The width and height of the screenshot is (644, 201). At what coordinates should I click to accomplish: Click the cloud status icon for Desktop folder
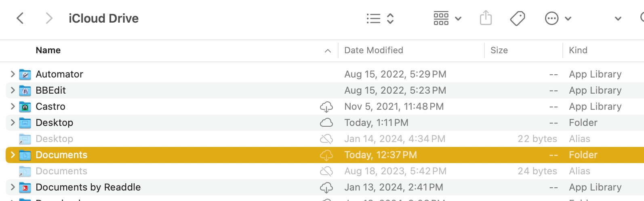coord(326,123)
